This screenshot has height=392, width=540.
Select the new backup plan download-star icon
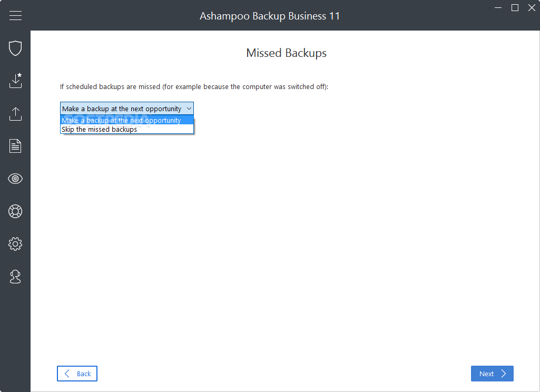(x=15, y=80)
